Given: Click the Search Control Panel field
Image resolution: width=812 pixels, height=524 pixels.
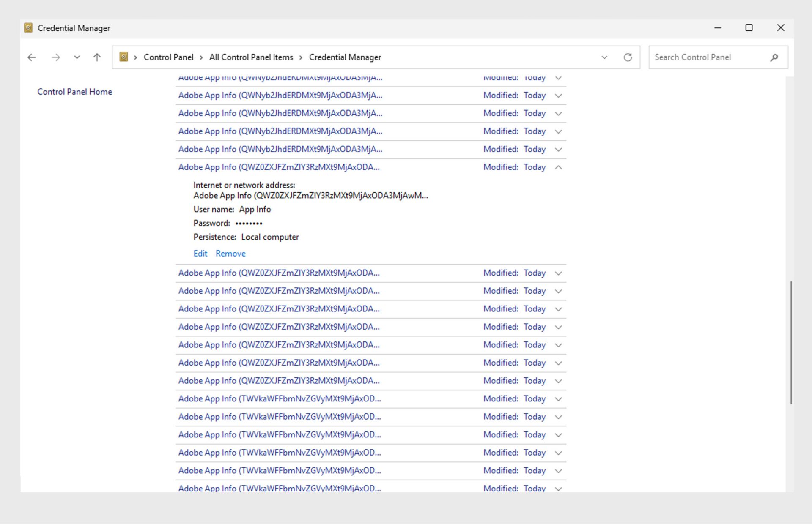Looking at the screenshot, I should point(706,57).
